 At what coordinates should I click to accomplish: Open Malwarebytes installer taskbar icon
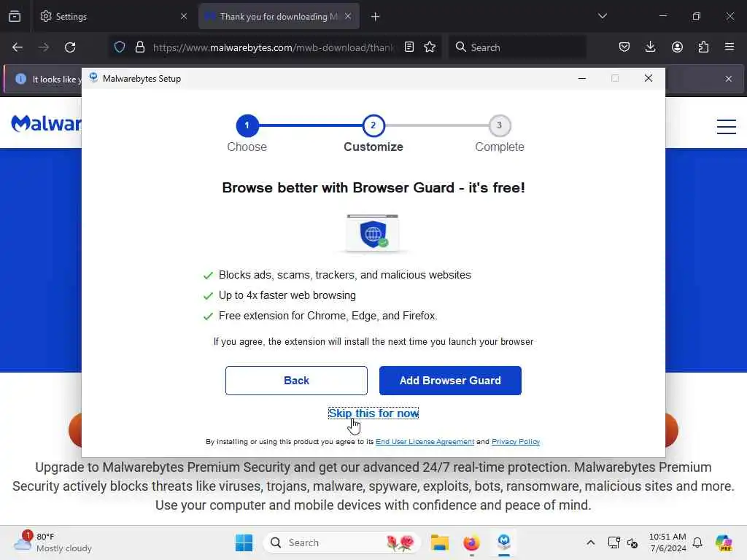click(x=504, y=542)
